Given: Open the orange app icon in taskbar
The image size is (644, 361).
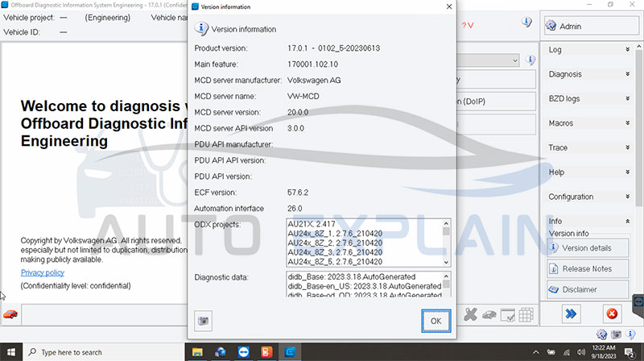Looking at the screenshot, I should (x=266, y=352).
